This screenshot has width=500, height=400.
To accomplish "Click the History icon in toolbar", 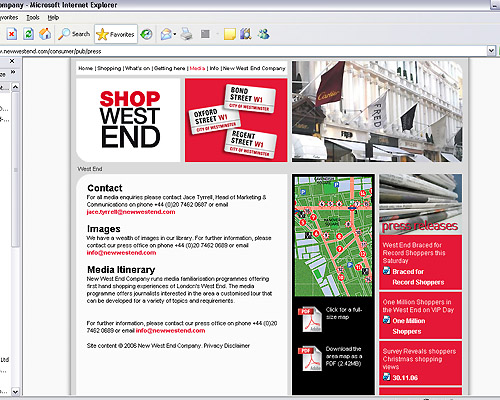I will click(x=146, y=34).
